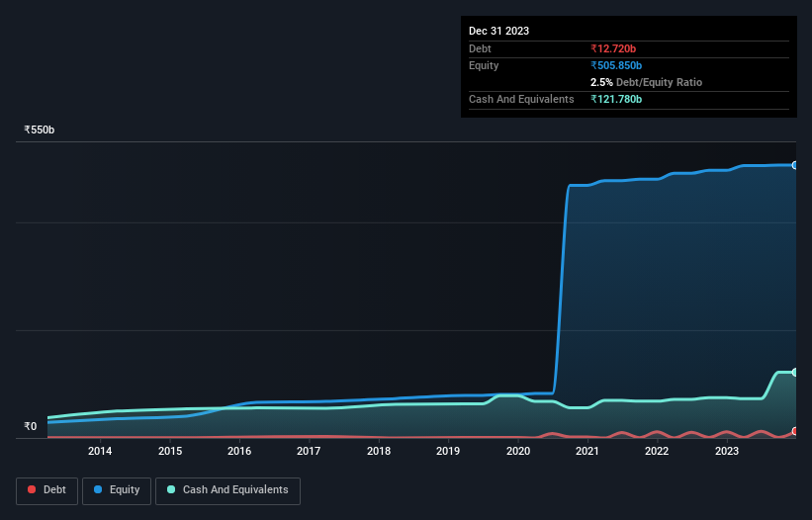Select the 2020 axis label

point(518,451)
